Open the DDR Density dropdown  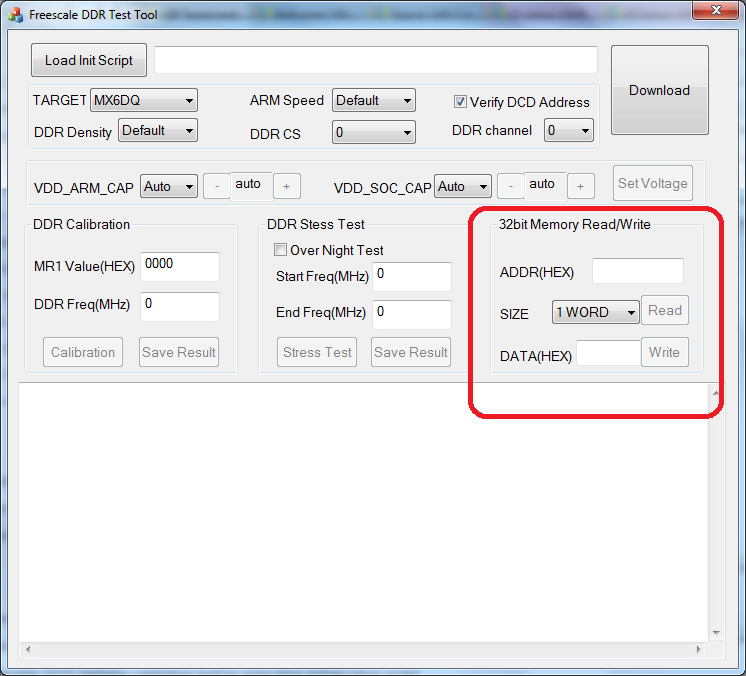point(157,130)
